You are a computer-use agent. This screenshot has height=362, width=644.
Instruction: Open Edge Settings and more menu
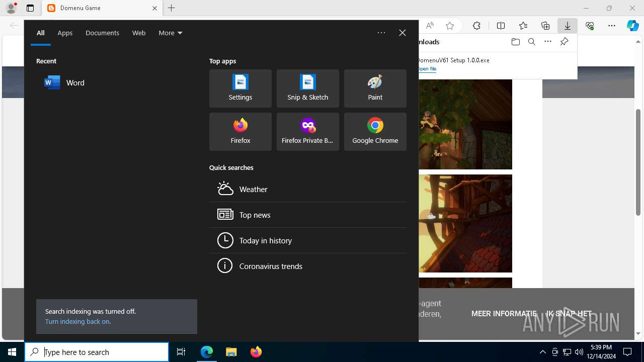(x=612, y=26)
